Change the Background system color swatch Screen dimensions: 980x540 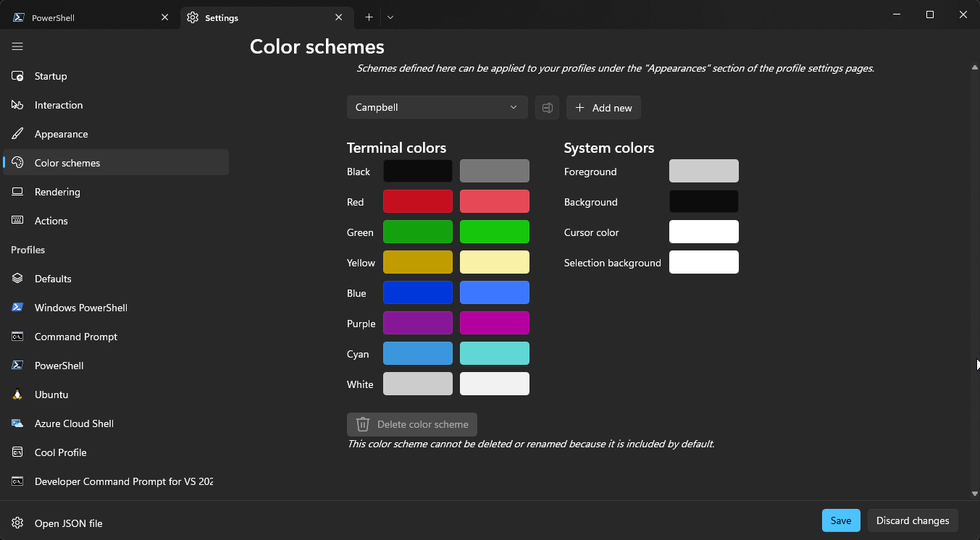click(704, 201)
